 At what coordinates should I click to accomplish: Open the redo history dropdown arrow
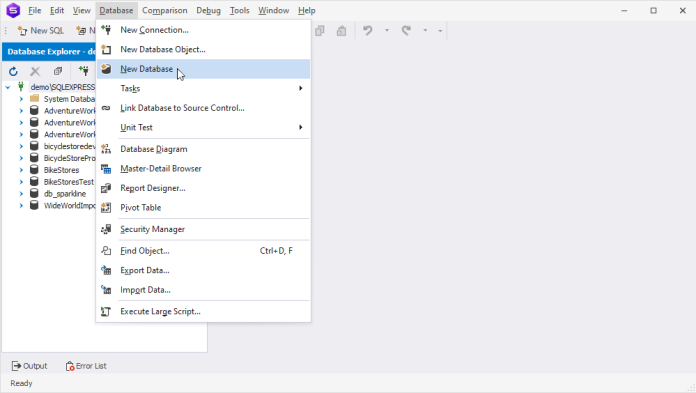pos(425,31)
